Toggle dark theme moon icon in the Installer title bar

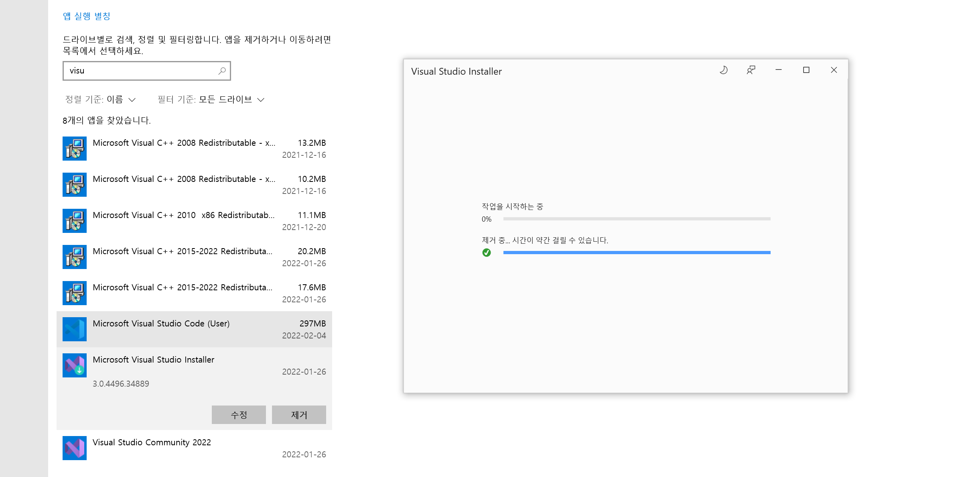pos(723,70)
